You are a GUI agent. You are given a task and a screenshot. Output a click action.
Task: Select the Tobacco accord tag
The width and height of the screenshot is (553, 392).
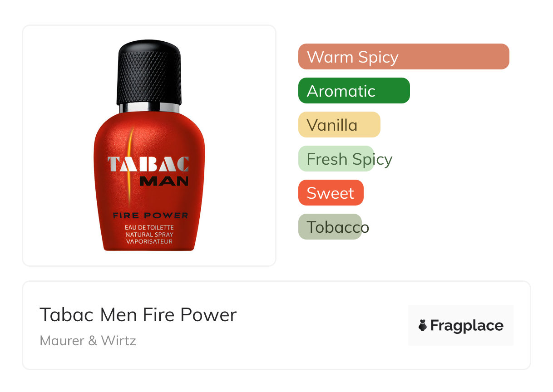tap(334, 227)
